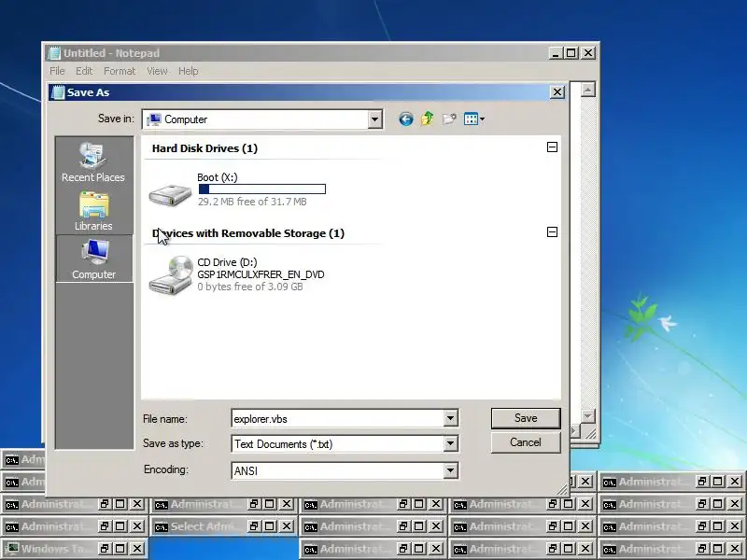Click Notepad vertical scrollbar up arrow

(x=588, y=90)
